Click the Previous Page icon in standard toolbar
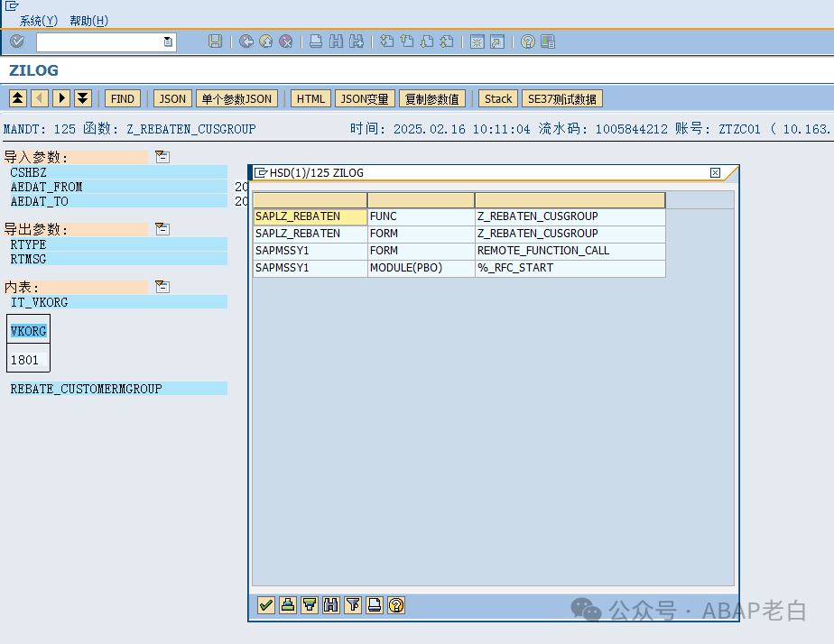The image size is (834, 644). point(407,41)
